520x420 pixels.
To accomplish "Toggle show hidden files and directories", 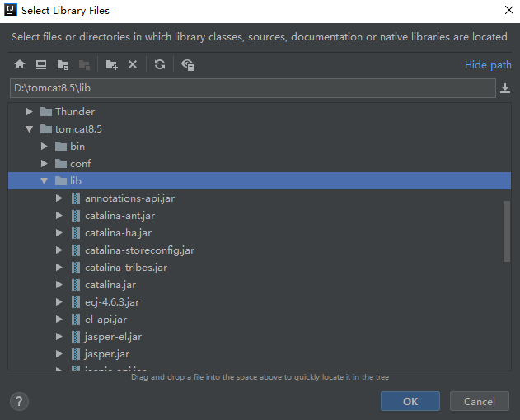I will 188,64.
